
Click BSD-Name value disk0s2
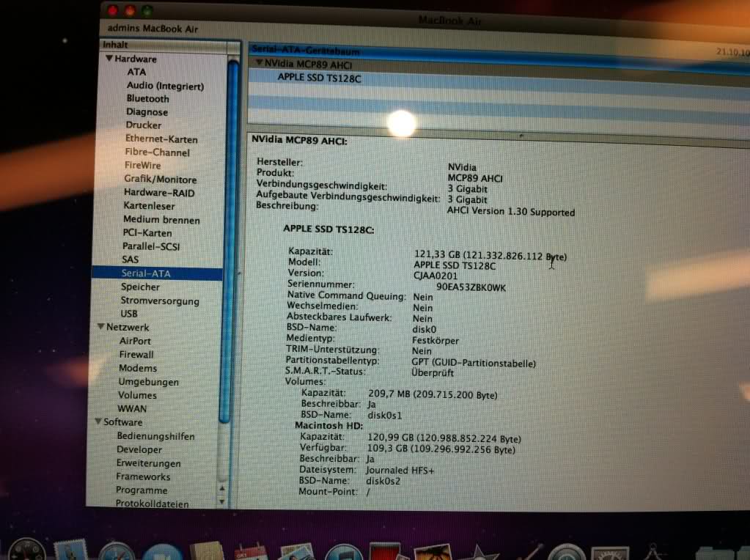tap(383, 481)
